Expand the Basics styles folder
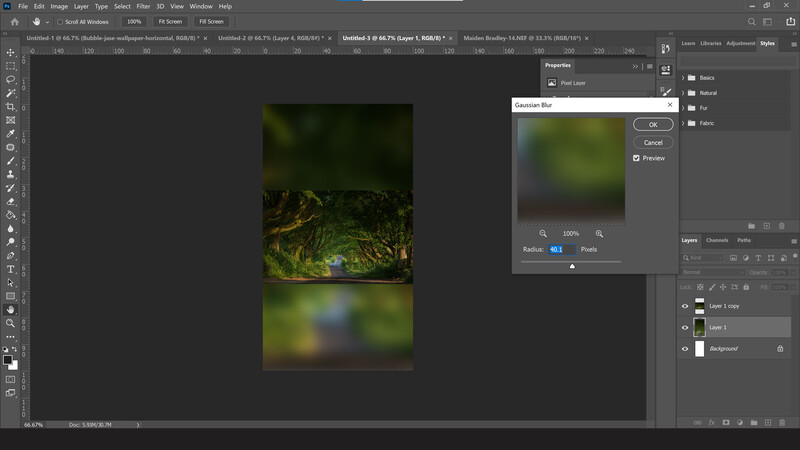This screenshot has width=800, height=450. pyautogui.click(x=683, y=78)
